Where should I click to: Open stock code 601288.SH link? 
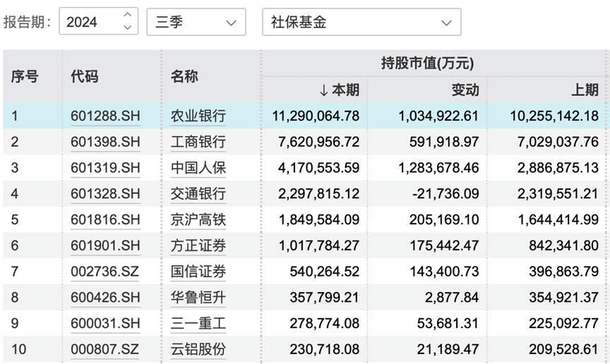(105, 116)
